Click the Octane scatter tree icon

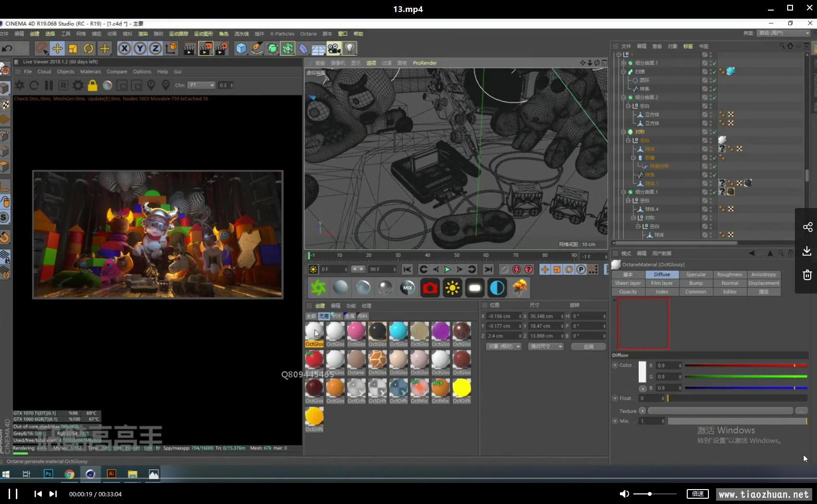(520, 287)
